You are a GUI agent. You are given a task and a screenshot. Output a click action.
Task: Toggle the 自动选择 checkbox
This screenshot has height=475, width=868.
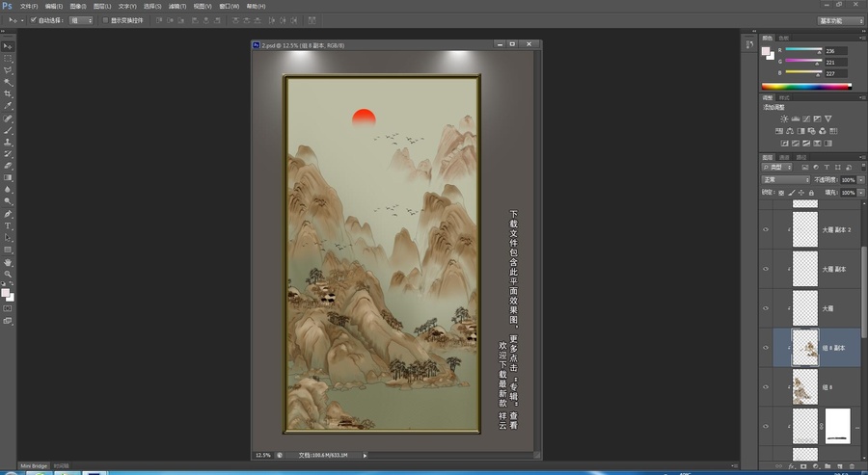click(33, 20)
